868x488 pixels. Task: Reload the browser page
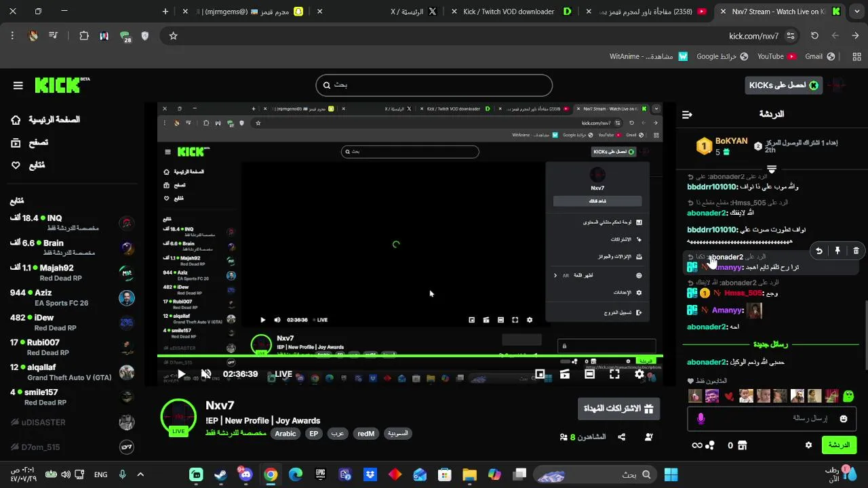pos(814,36)
